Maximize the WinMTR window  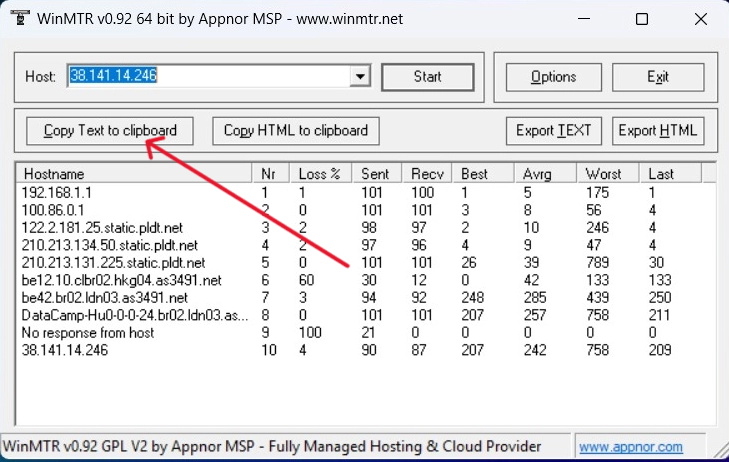tap(641, 19)
